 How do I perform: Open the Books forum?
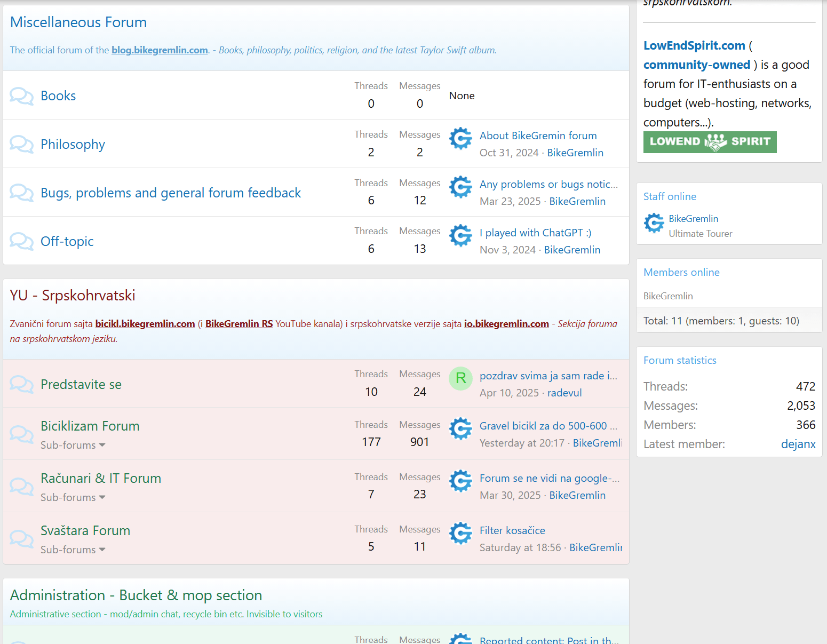(x=58, y=96)
